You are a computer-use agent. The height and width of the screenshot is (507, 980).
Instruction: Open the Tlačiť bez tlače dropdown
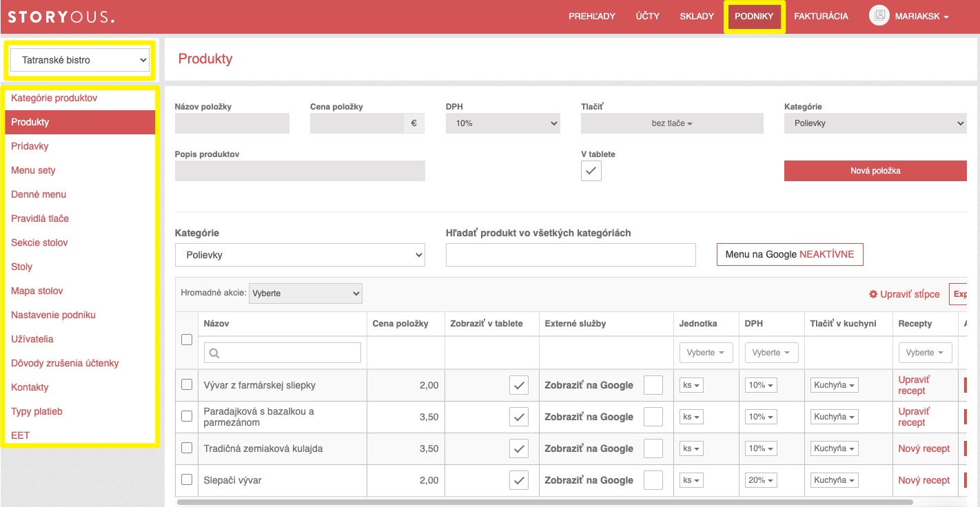[x=672, y=123]
